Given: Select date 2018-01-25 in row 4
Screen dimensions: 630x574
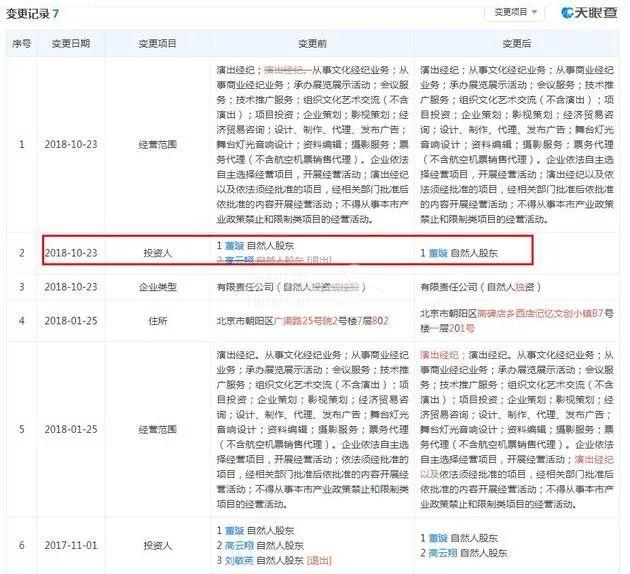Looking at the screenshot, I should (71, 321).
